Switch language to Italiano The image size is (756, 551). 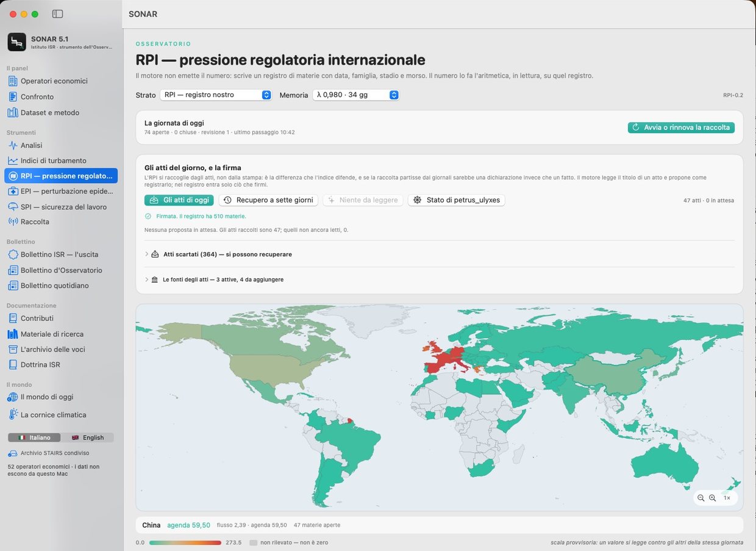tap(34, 438)
